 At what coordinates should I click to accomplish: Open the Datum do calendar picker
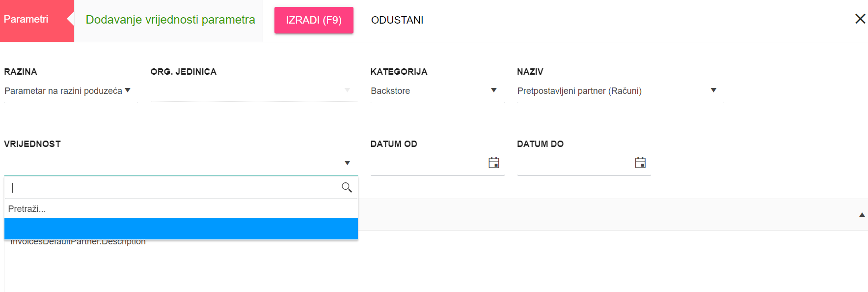[x=640, y=163]
